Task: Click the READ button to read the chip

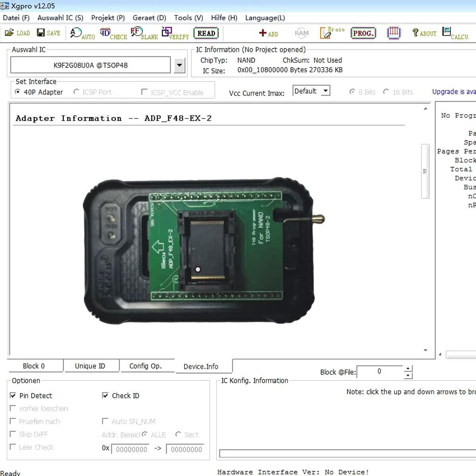Action: pos(205,33)
